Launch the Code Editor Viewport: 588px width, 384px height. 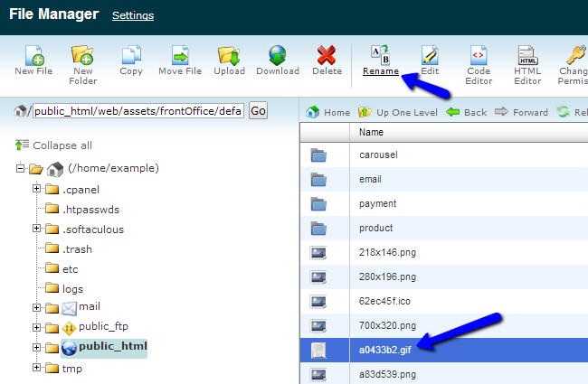coord(479,55)
